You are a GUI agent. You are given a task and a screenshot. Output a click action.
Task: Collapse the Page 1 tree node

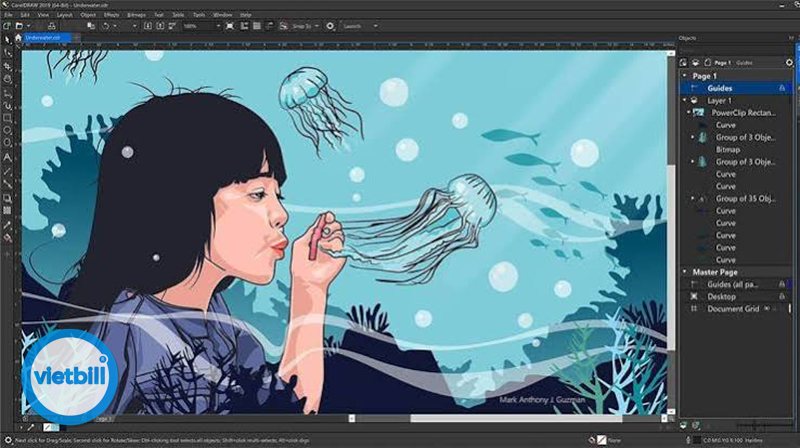pyautogui.click(x=685, y=76)
